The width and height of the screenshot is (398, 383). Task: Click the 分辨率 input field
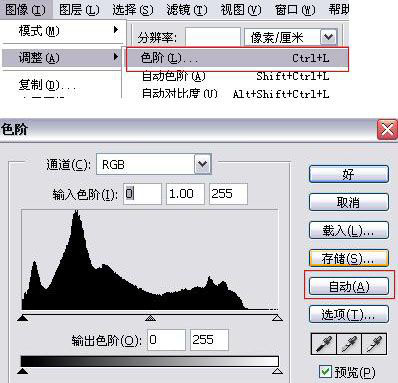[x=213, y=37]
